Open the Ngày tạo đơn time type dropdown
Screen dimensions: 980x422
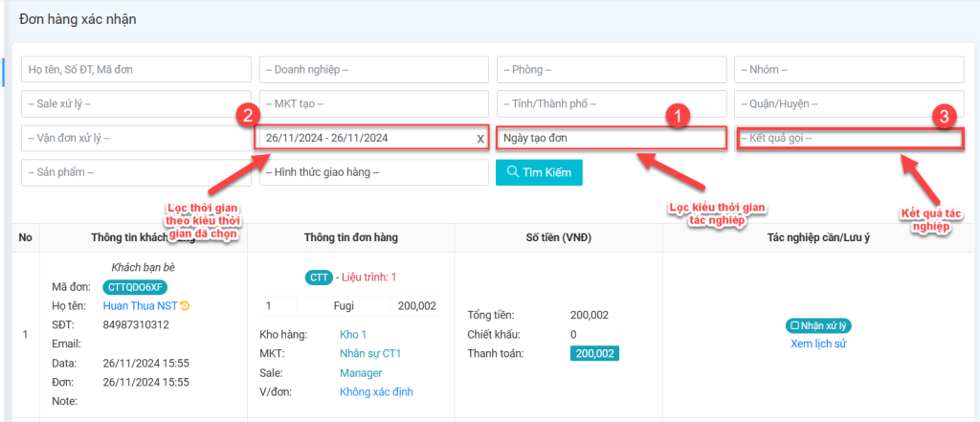tap(611, 139)
